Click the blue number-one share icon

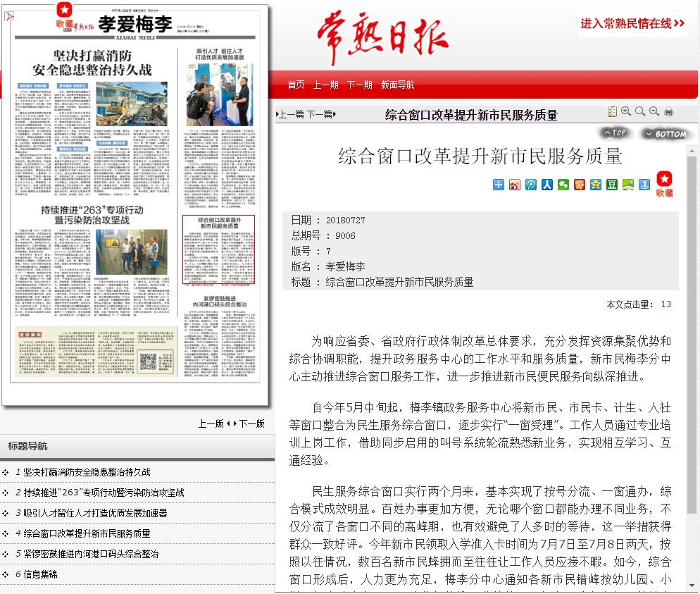644,185
